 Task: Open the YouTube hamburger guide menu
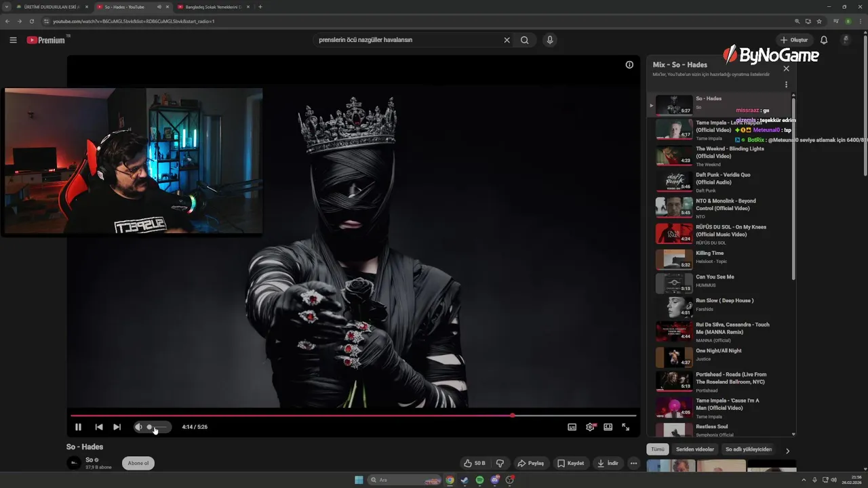[13, 40]
